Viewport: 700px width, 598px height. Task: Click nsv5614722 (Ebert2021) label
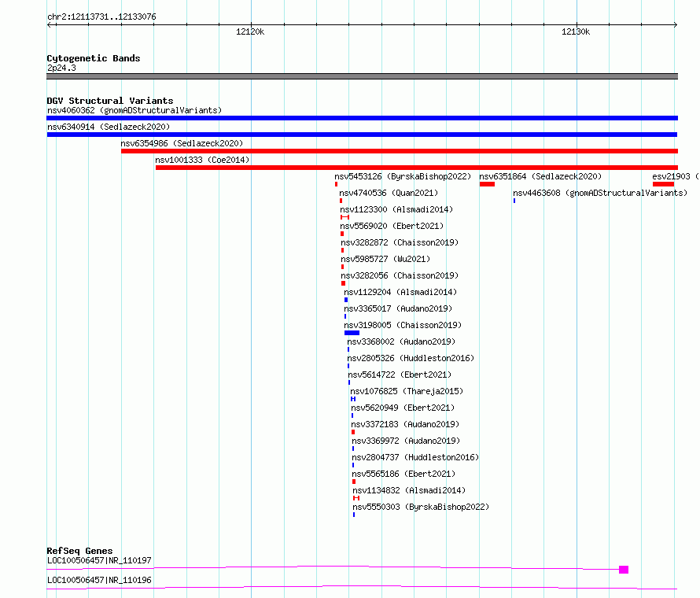(400, 375)
